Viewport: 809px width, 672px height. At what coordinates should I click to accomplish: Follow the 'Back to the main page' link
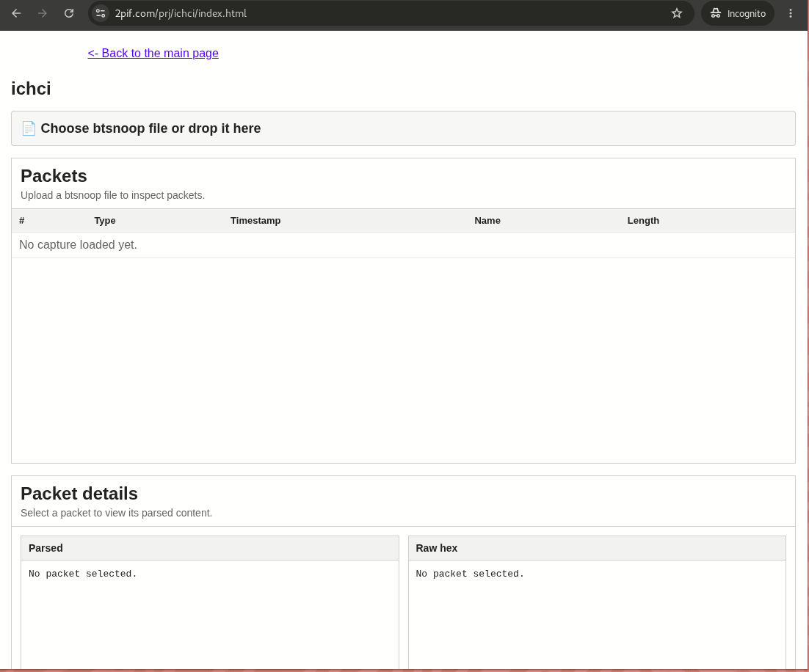coord(153,53)
